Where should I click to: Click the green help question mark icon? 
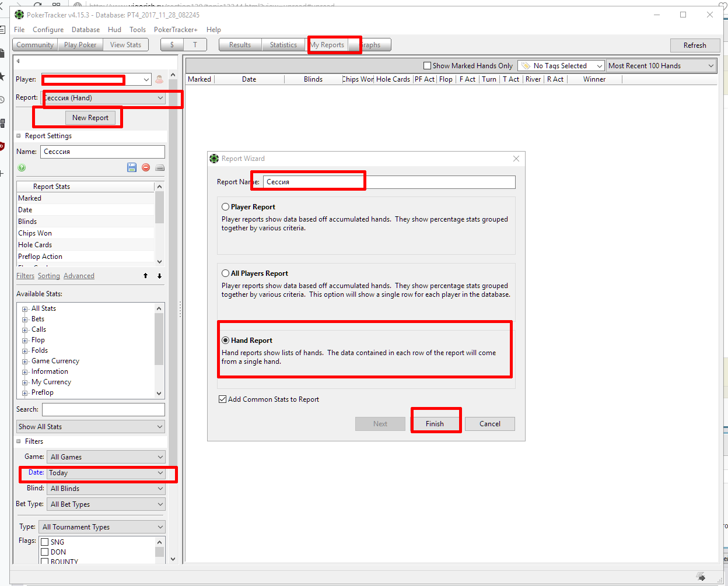[x=22, y=168]
